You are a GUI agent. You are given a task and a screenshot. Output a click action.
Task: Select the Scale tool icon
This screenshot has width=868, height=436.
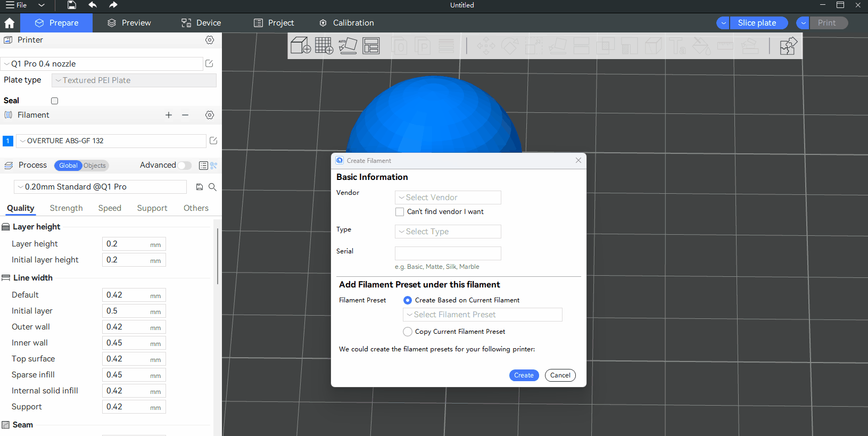click(x=534, y=46)
